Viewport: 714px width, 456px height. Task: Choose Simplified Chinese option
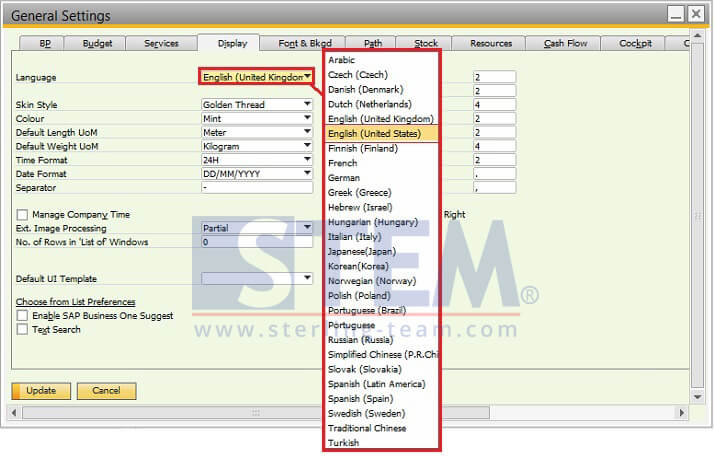tap(382, 354)
